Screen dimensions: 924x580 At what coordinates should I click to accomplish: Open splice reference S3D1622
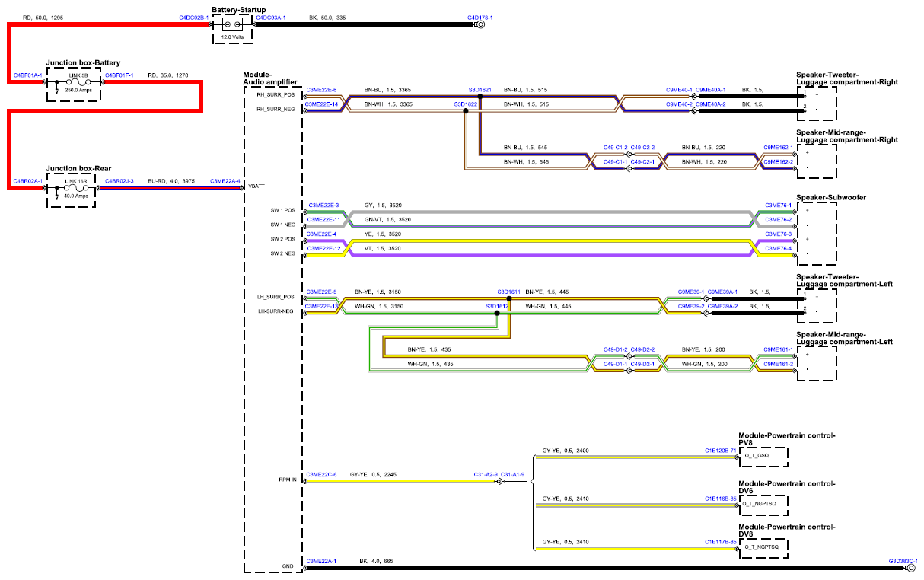coord(465,104)
